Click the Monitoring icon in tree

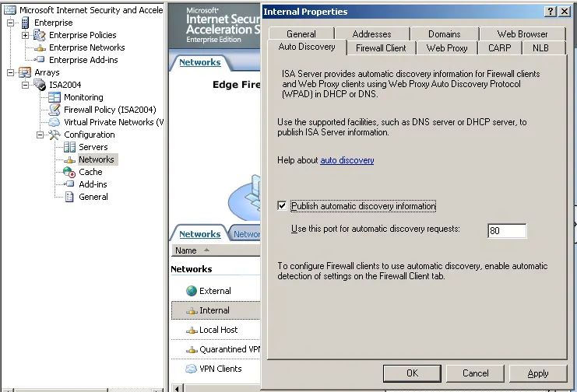tap(55, 97)
